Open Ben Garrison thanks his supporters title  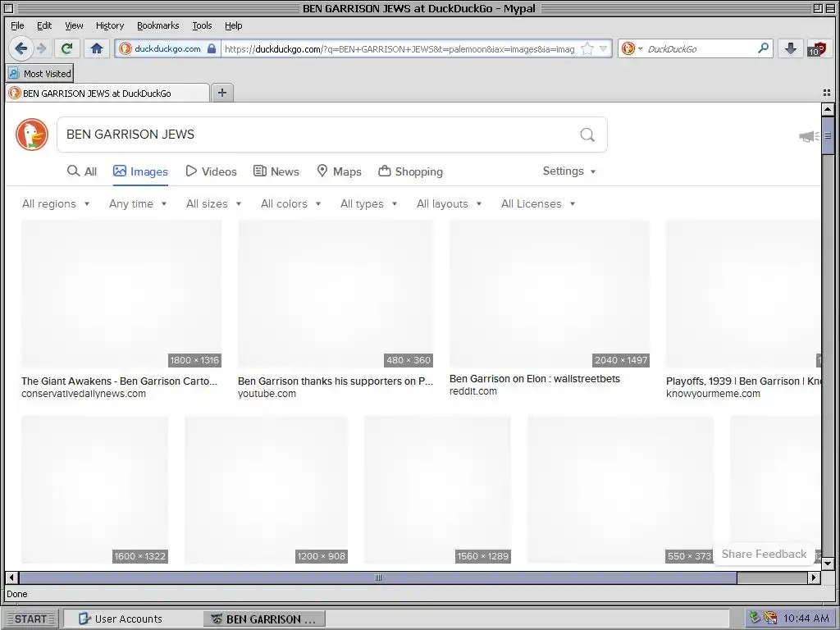pos(336,381)
